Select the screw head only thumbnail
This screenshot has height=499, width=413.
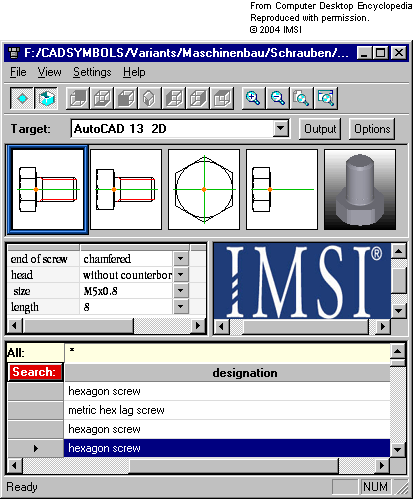(x=282, y=189)
